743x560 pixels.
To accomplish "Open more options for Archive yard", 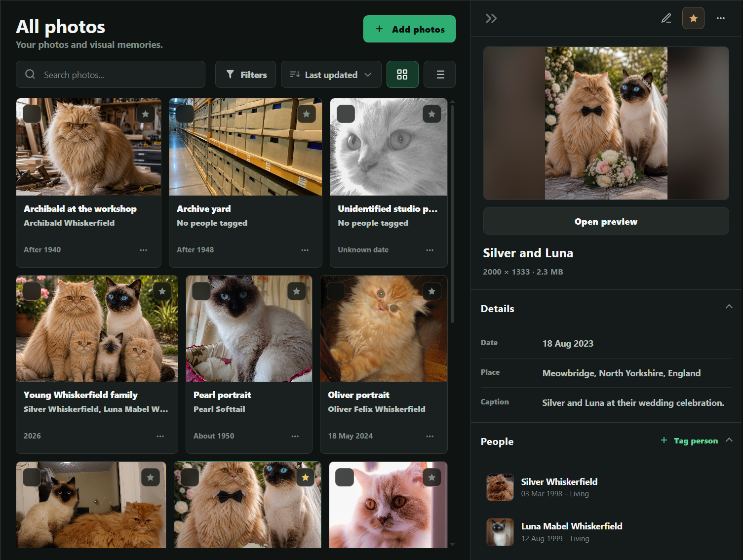I will click(305, 250).
